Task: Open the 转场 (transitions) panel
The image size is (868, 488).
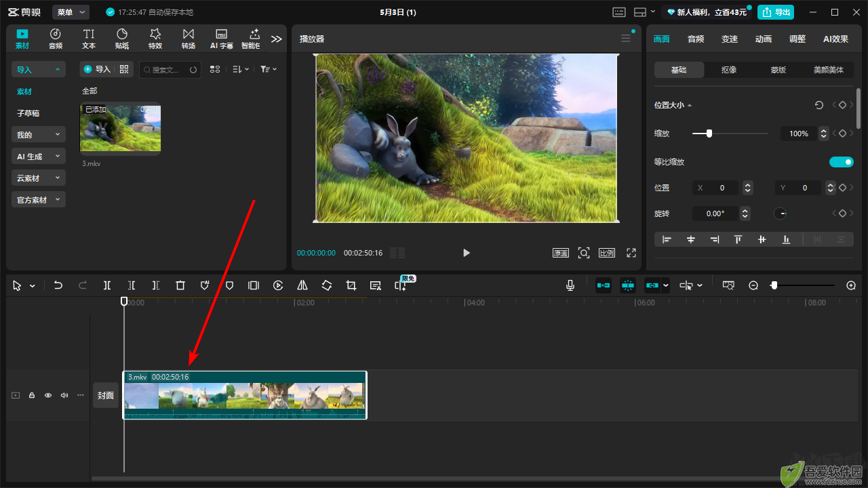Action: [x=189, y=39]
